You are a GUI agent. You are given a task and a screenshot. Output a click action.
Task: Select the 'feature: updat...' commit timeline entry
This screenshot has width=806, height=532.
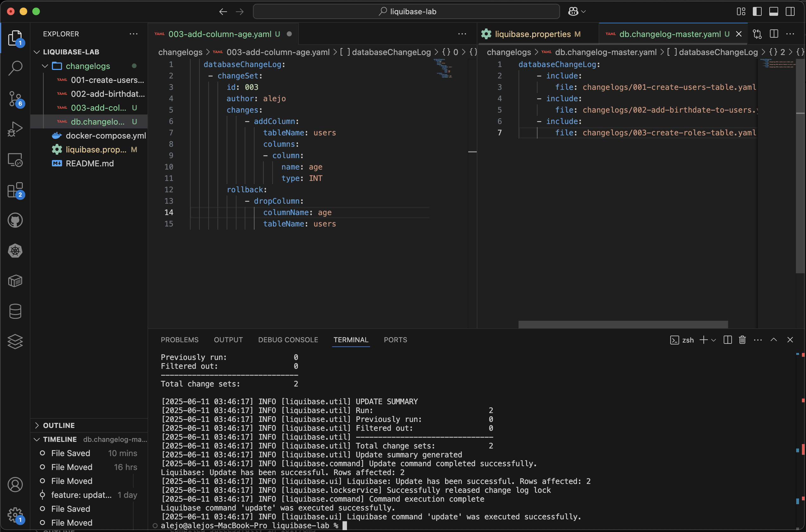tap(89, 495)
